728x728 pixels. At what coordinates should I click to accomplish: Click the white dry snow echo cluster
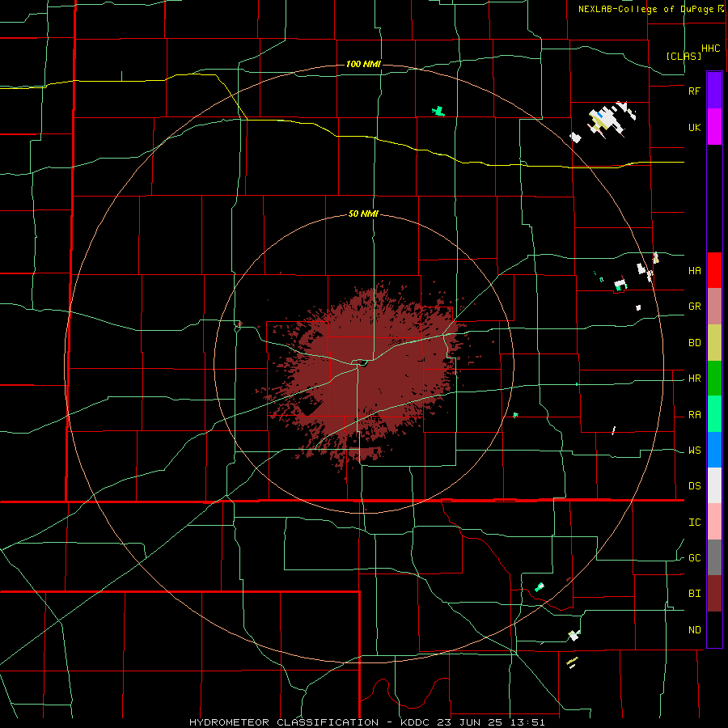(x=606, y=121)
